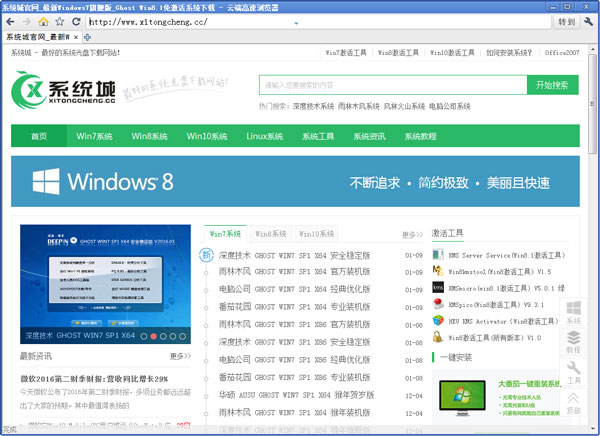Click hot search 深度技术系统
The height and width of the screenshot is (436, 600).
[313, 106]
